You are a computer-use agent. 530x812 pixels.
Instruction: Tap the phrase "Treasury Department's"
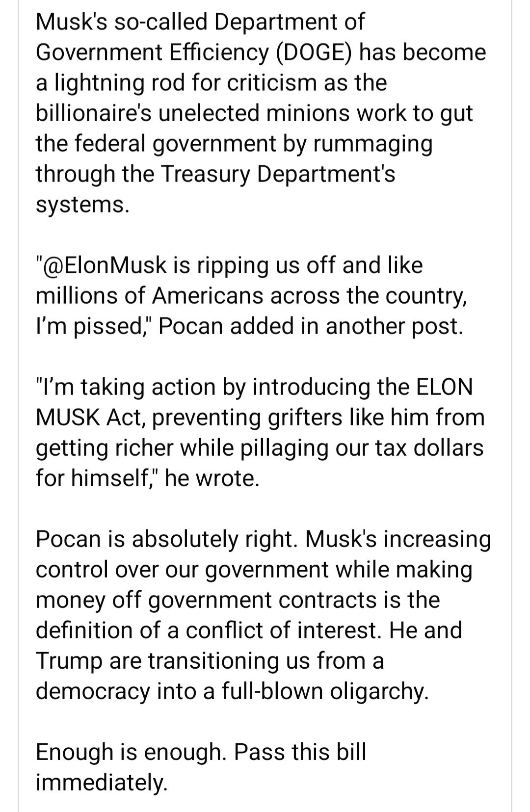277,174
